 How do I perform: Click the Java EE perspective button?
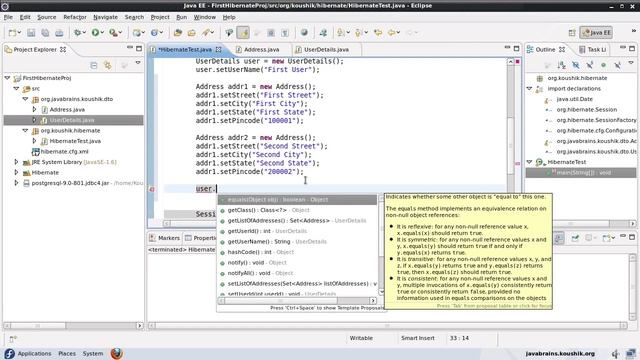[596, 33]
